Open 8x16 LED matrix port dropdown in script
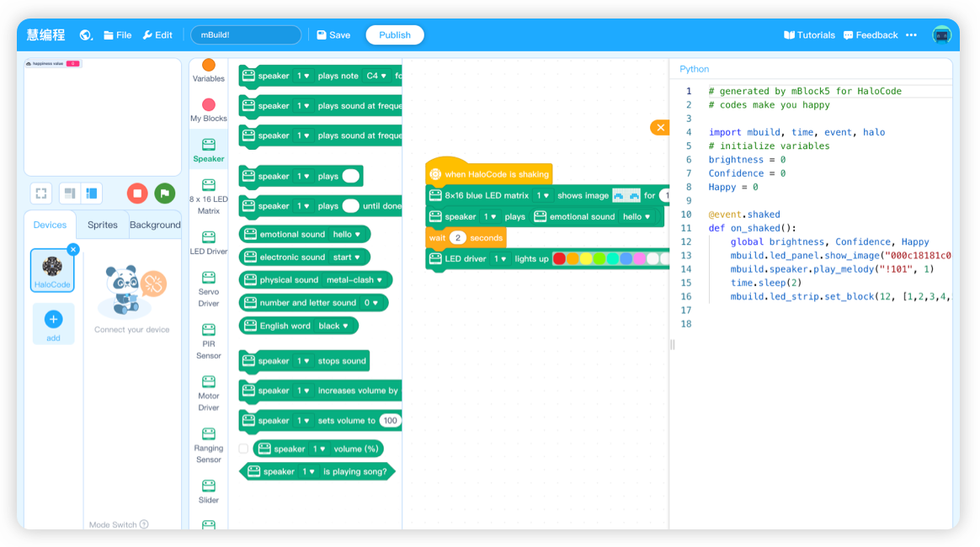Screen dimensions: 980x547 tap(542, 196)
